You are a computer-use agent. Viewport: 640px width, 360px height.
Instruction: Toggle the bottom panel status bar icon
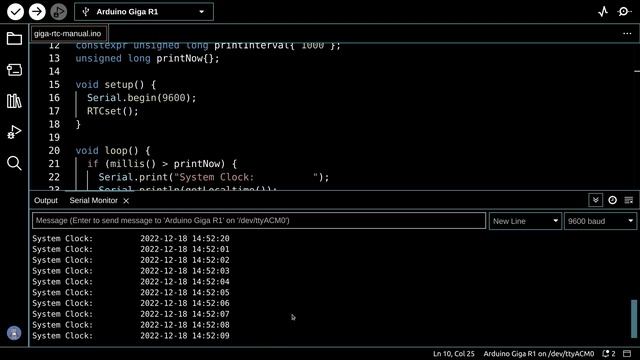pos(627,353)
